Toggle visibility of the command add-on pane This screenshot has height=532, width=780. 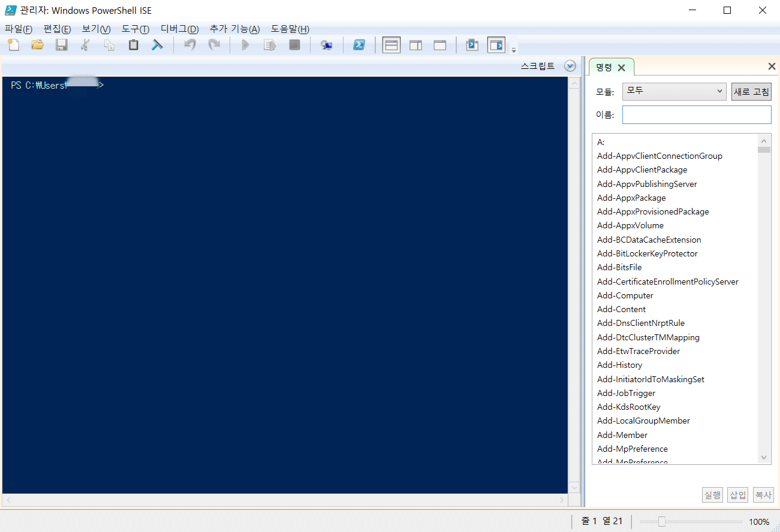tap(496, 44)
